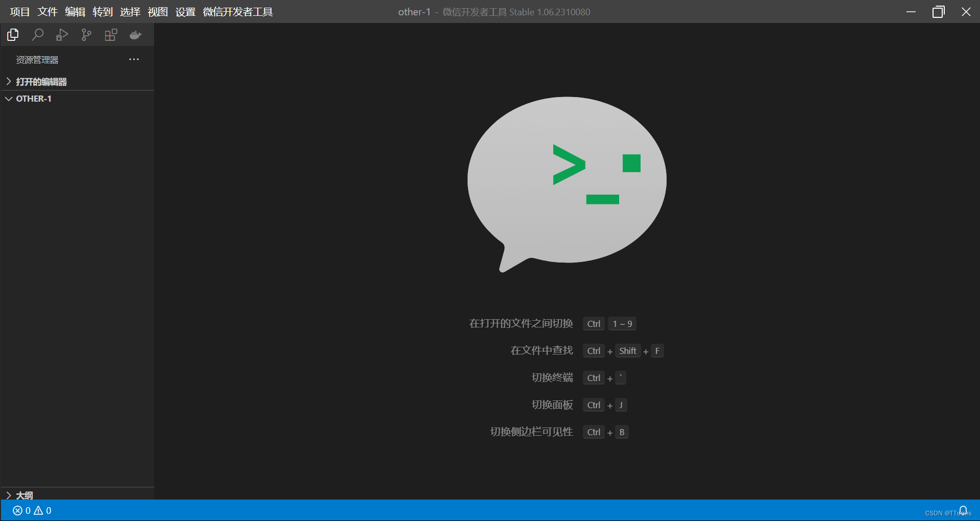Open the 资源管理器 more actions ellipsis
This screenshot has width=980, height=521.
click(134, 59)
